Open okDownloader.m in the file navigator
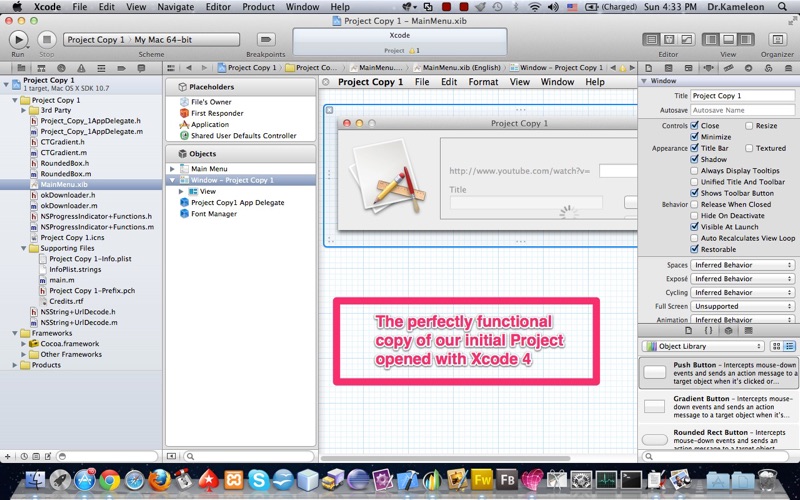Viewport: 800px width, 500px height. [x=69, y=204]
